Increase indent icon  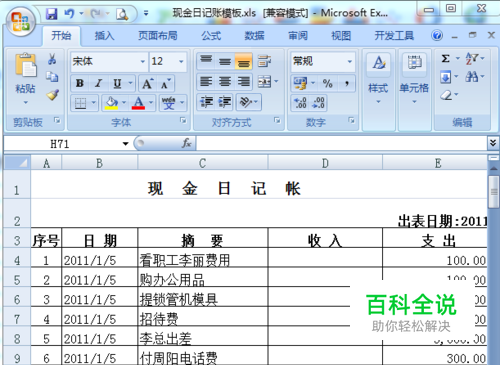225,102
